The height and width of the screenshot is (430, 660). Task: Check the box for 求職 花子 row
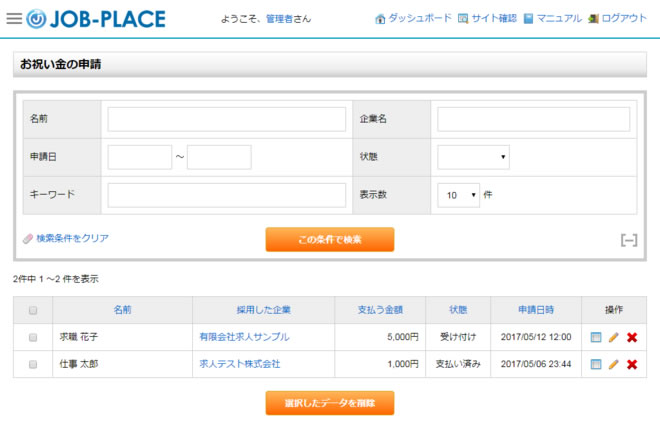pyautogui.click(x=33, y=337)
